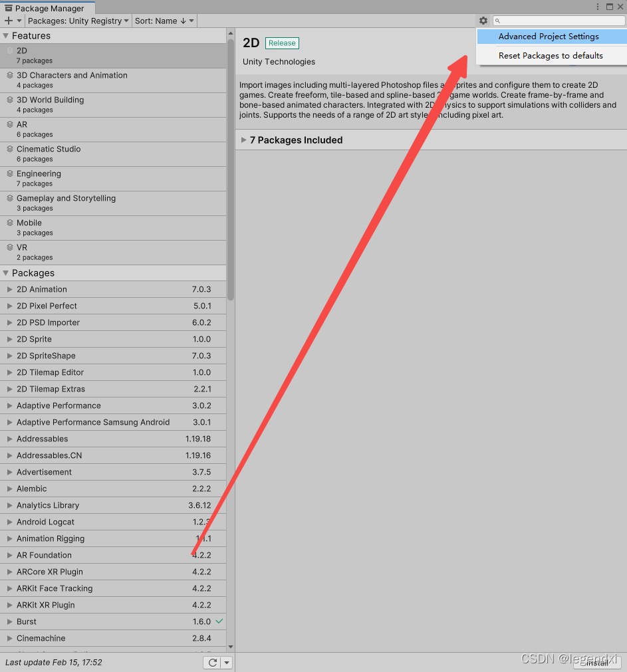This screenshot has height=672, width=627.
Task: Expand the 7 Packages Included foldout
Action: coord(243,140)
